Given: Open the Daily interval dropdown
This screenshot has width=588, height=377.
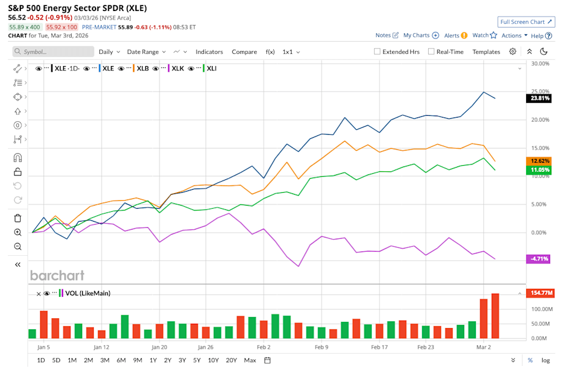Looking at the screenshot, I should click(108, 52).
